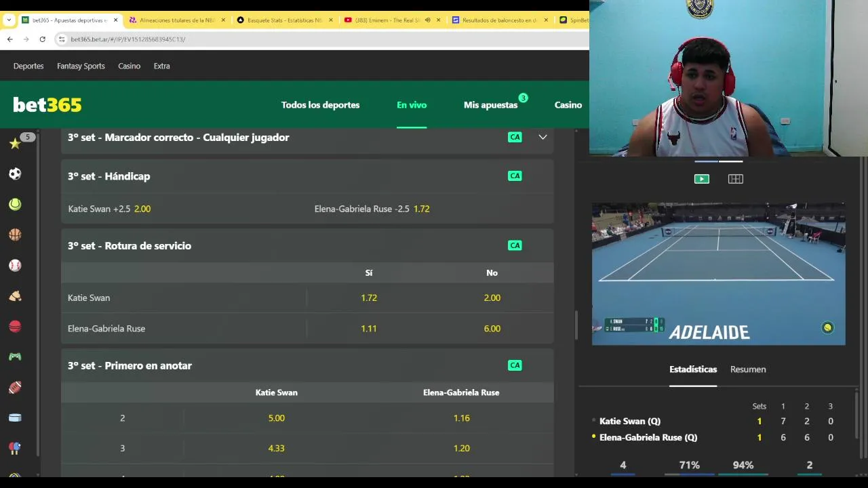This screenshot has width=868, height=488.
Task: Select the American football sport icon
Action: pyautogui.click(x=15, y=387)
